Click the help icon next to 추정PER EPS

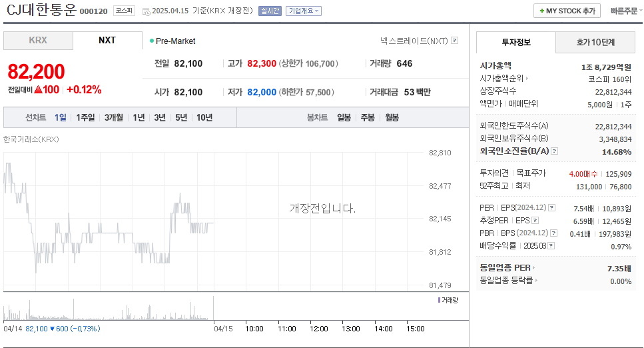tap(535, 221)
